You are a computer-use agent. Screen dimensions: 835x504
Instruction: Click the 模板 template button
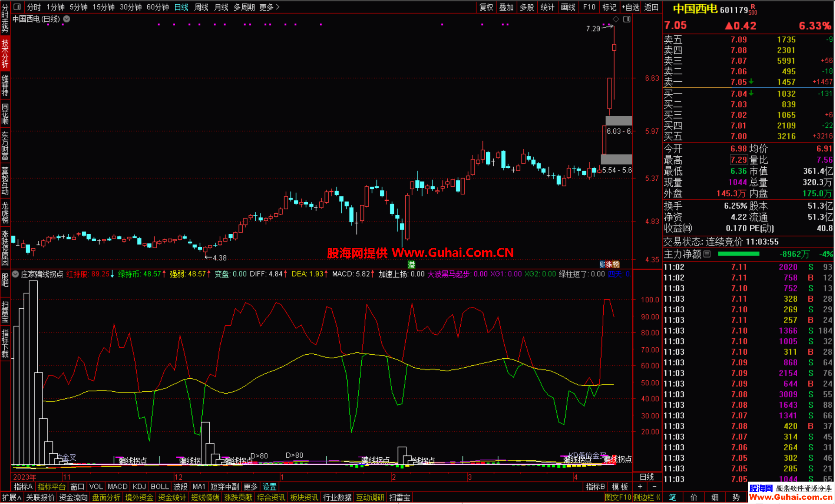click(x=620, y=487)
